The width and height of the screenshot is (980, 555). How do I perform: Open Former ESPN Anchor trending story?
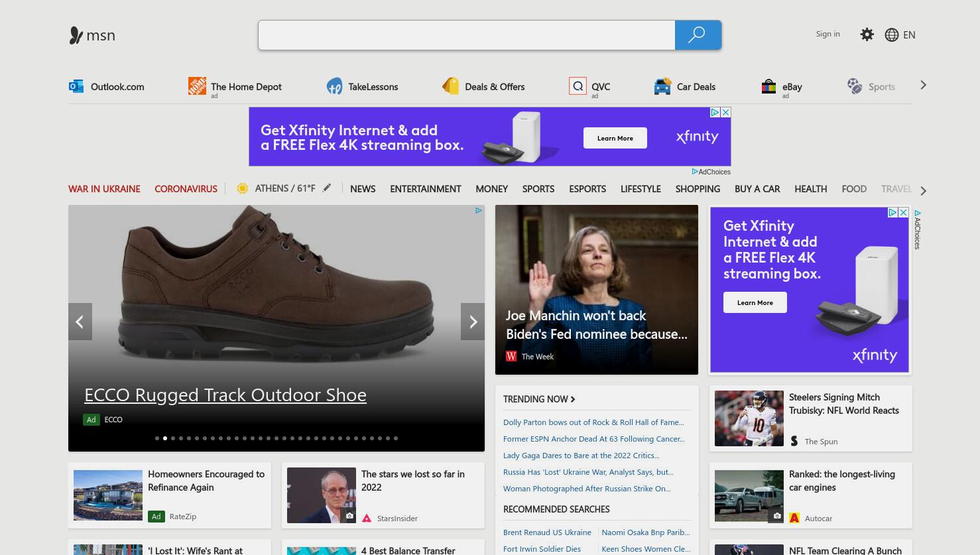point(594,439)
